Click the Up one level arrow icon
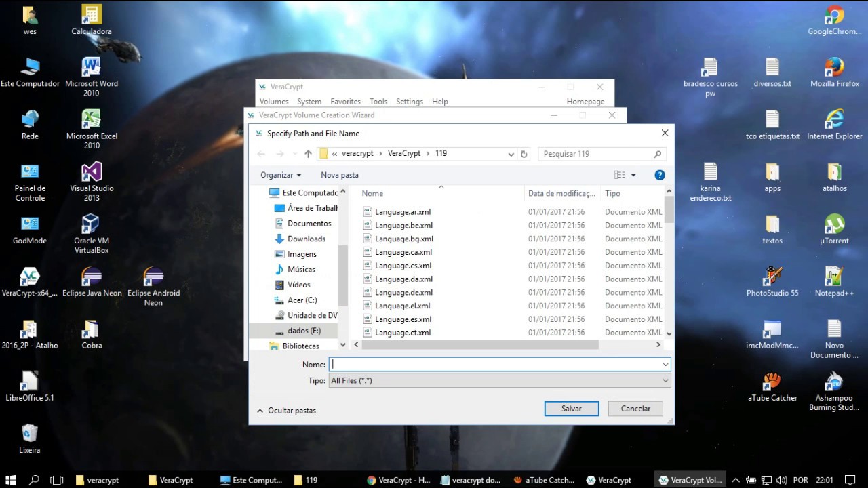 pyautogui.click(x=308, y=154)
